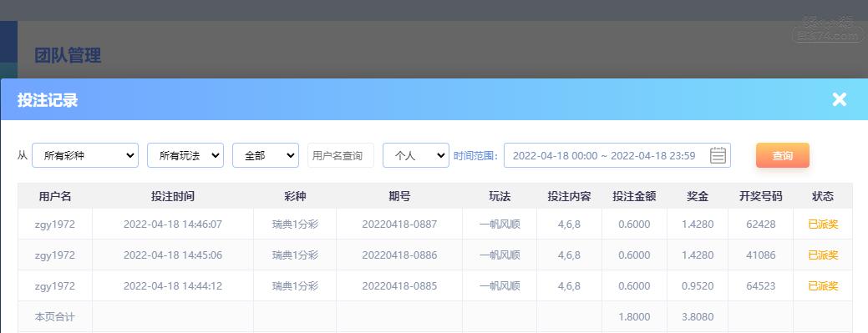Click 一帆风顺 in issue 0885 row
The height and width of the screenshot is (333, 868).
(x=500, y=286)
